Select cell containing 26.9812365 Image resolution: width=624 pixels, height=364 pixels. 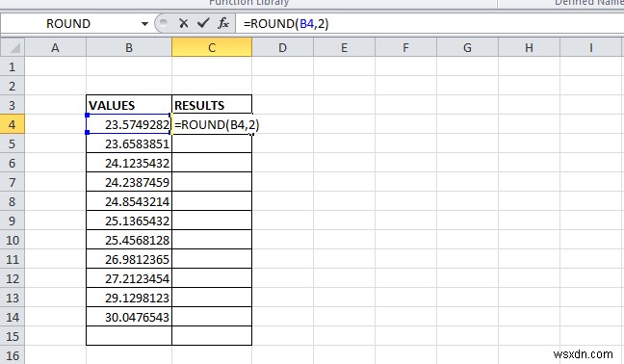129,259
